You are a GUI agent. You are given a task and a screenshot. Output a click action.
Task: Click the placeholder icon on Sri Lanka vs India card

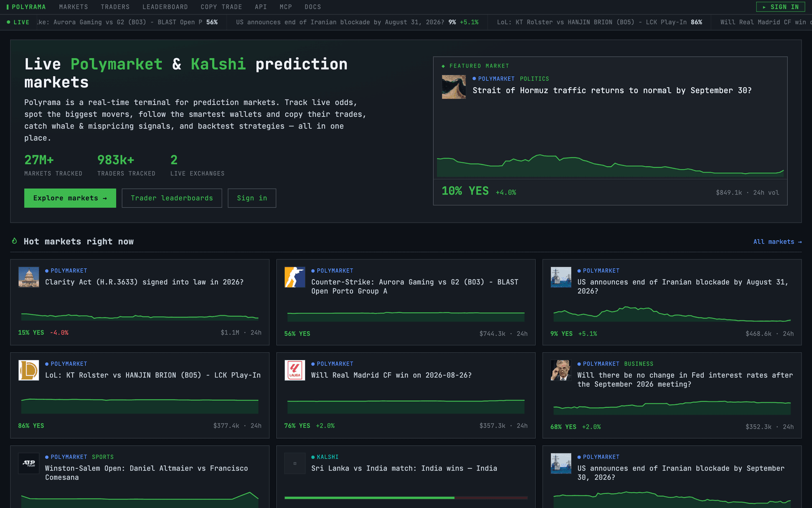click(x=295, y=463)
